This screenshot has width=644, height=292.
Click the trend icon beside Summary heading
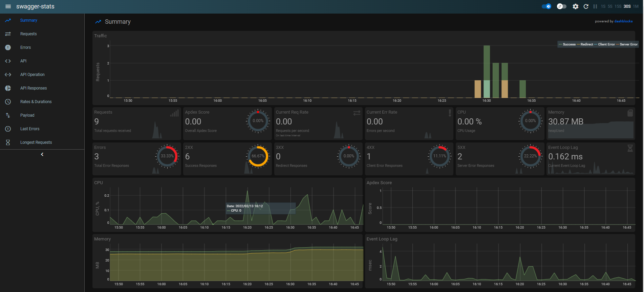pyautogui.click(x=98, y=22)
